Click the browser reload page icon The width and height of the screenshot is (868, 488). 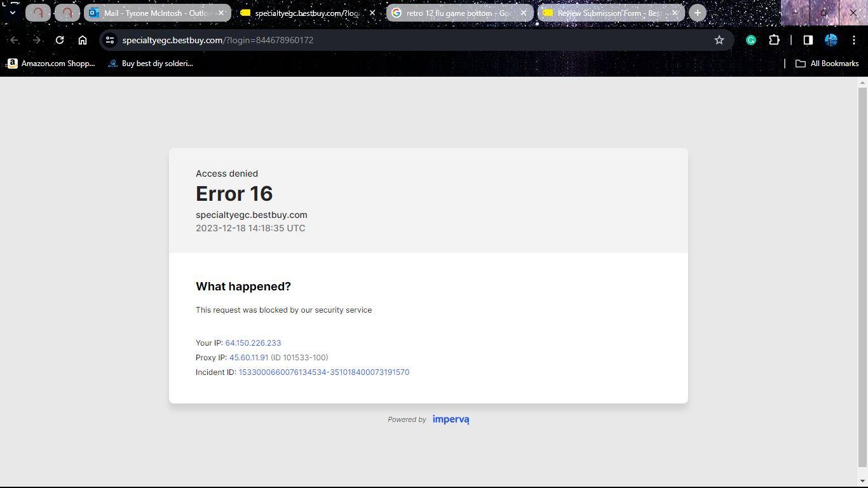pyautogui.click(x=60, y=40)
